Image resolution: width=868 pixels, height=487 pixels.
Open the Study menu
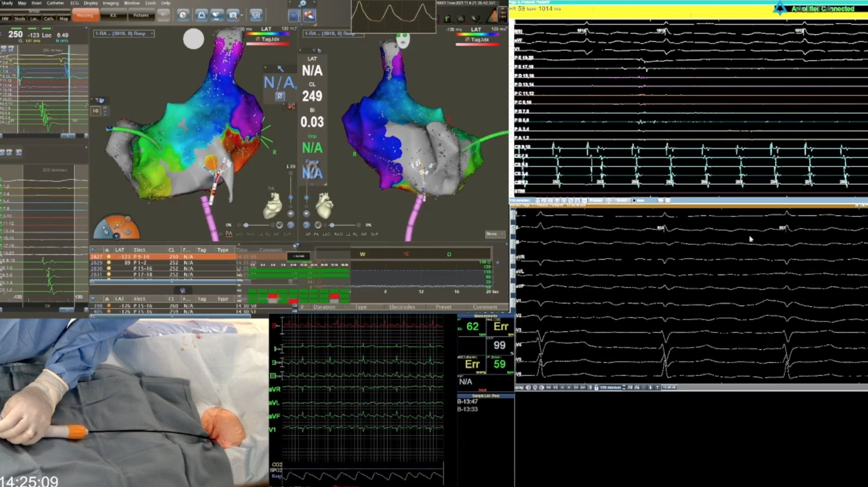click(x=7, y=3)
